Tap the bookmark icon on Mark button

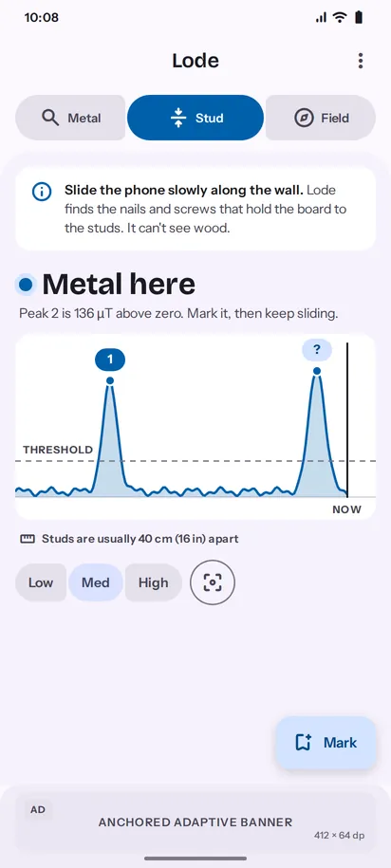click(304, 743)
